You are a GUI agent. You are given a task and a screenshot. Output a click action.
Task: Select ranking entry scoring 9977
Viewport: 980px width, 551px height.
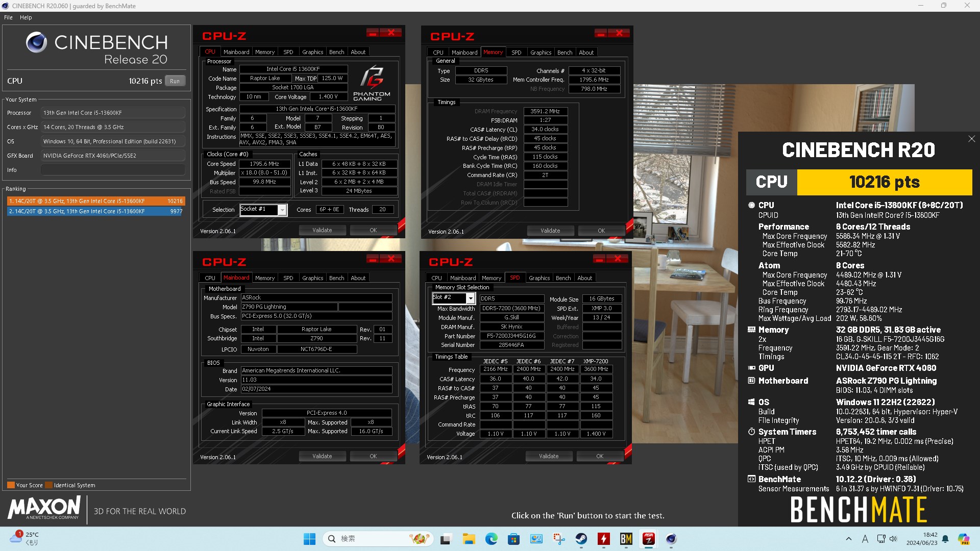(96, 211)
